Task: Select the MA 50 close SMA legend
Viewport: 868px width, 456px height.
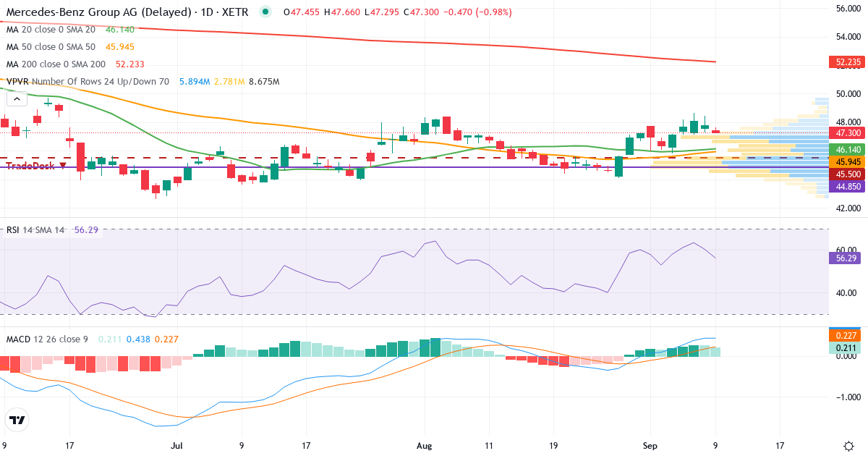Action: tap(51, 47)
